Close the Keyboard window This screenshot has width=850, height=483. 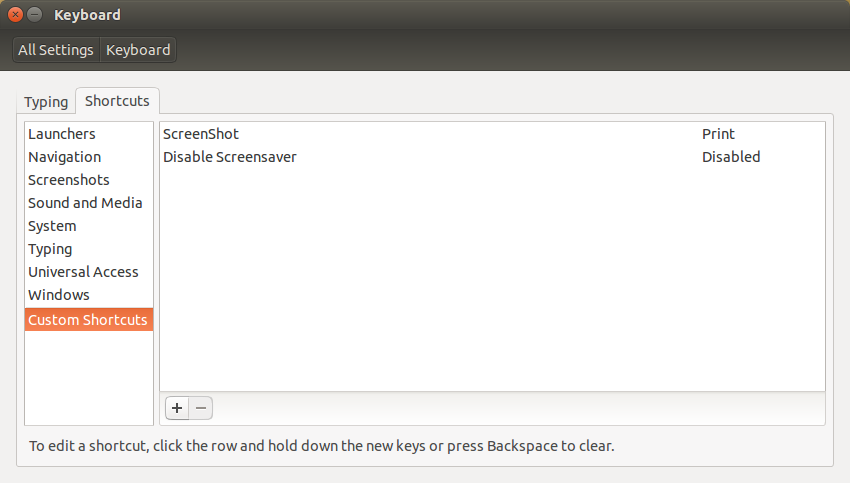15,15
